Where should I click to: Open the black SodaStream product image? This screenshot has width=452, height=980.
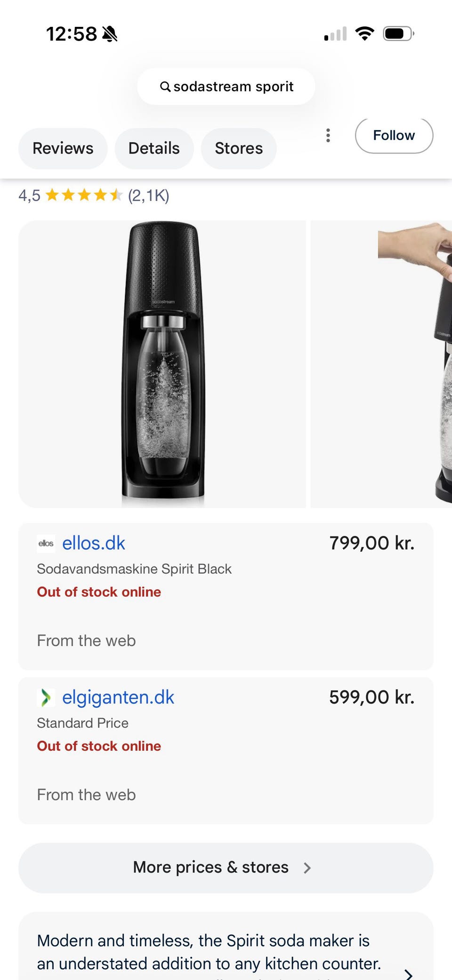pyautogui.click(x=162, y=364)
